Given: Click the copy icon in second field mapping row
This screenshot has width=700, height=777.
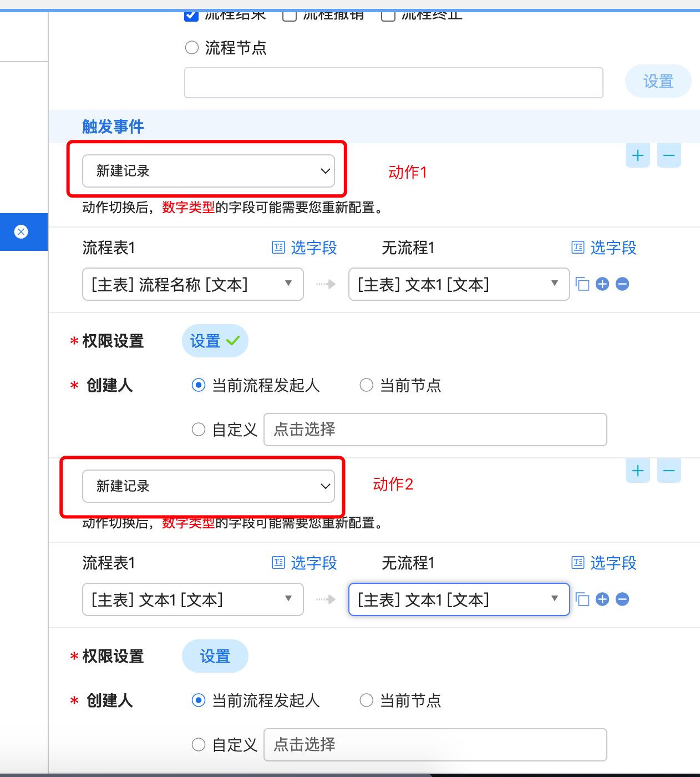Looking at the screenshot, I should [582, 599].
